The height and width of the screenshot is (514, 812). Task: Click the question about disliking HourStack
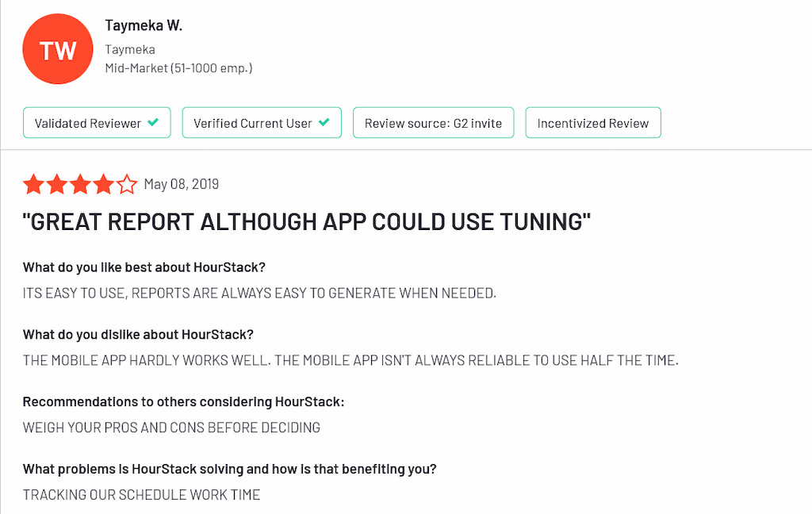tap(138, 334)
